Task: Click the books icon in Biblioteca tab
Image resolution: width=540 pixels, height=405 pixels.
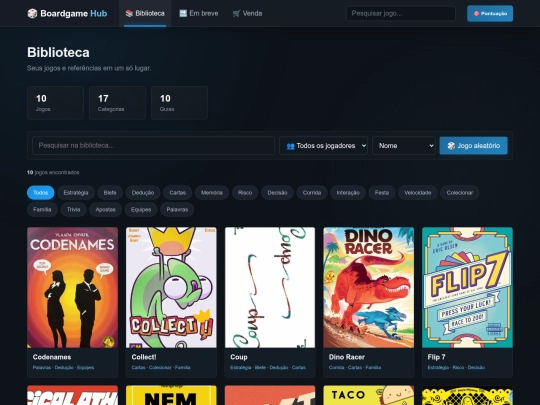Action: coord(129,13)
